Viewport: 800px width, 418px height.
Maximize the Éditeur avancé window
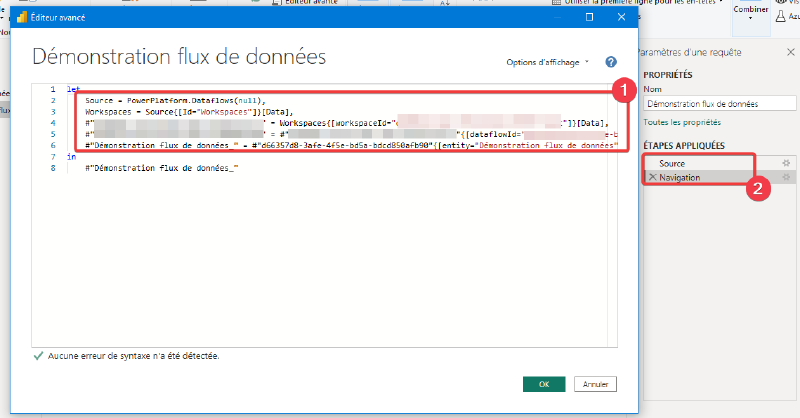589,17
